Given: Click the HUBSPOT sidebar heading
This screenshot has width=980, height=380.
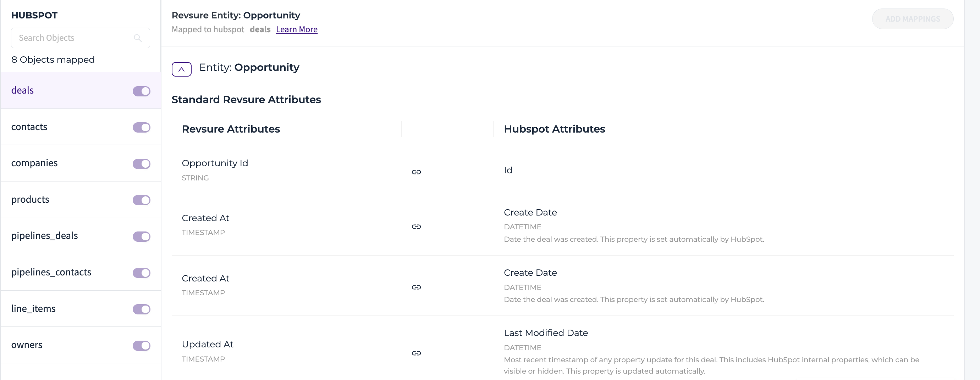Looking at the screenshot, I should pyautogui.click(x=34, y=16).
